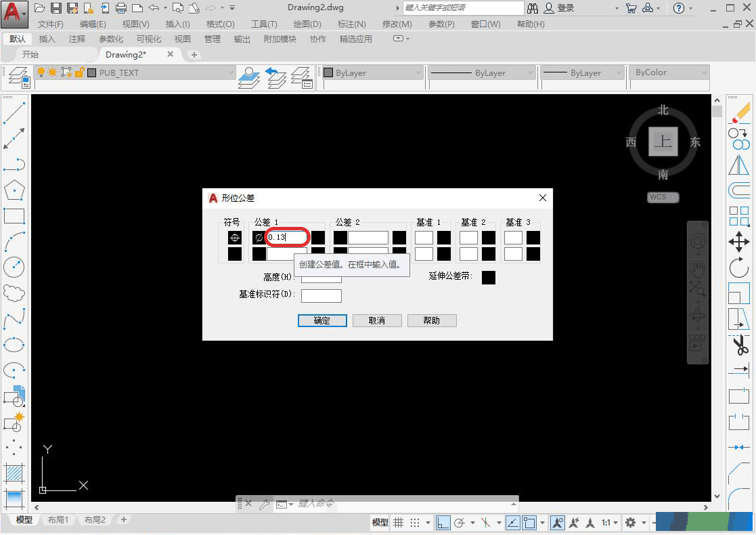Toggle object snap tracking in status bar

tap(512, 522)
